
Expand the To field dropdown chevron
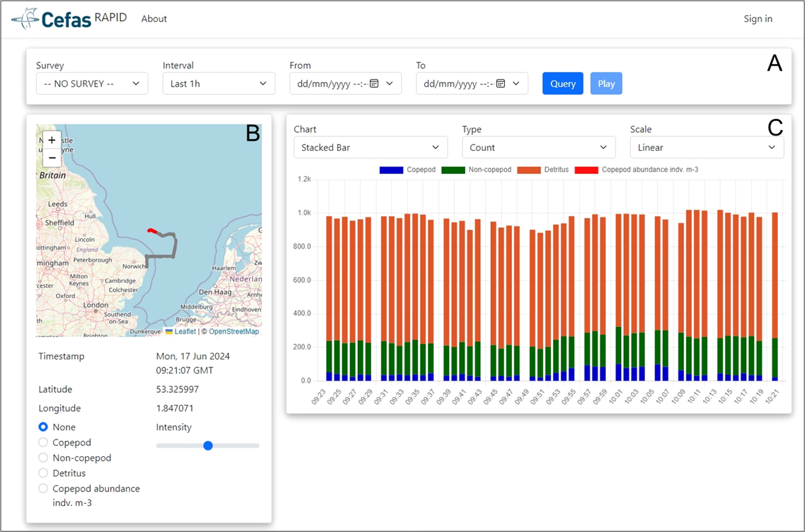(x=516, y=83)
